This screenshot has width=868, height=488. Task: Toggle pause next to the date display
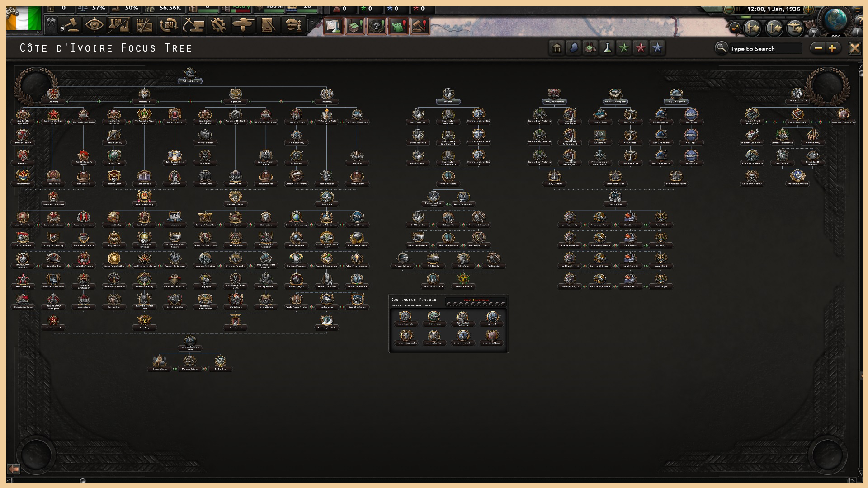[739, 9]
